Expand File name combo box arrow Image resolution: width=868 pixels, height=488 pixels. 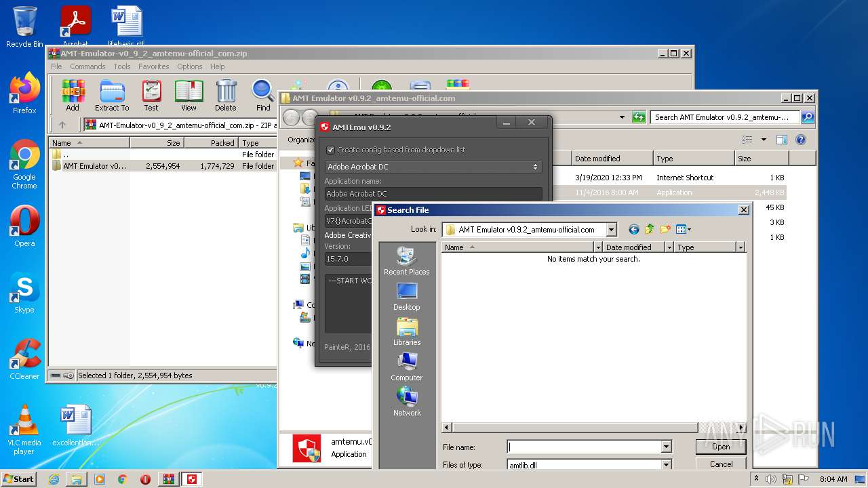tap(666, 447)
